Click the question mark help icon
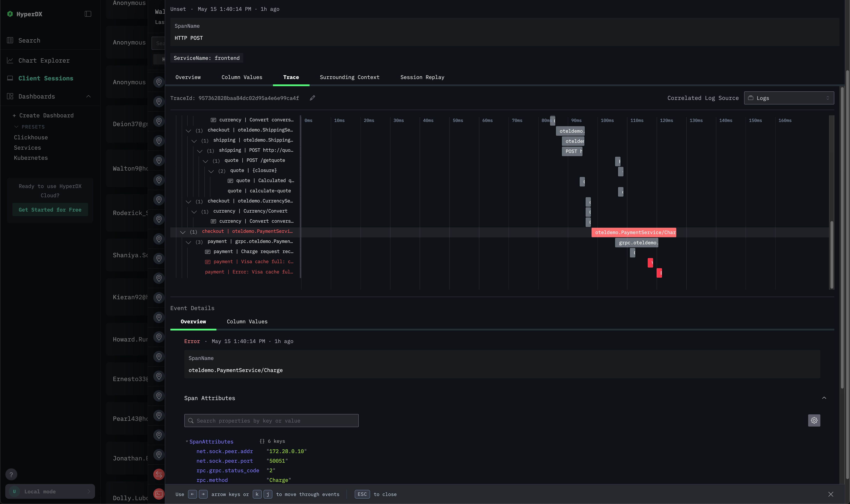Viewport: 850px width, 504px height. 11,475
